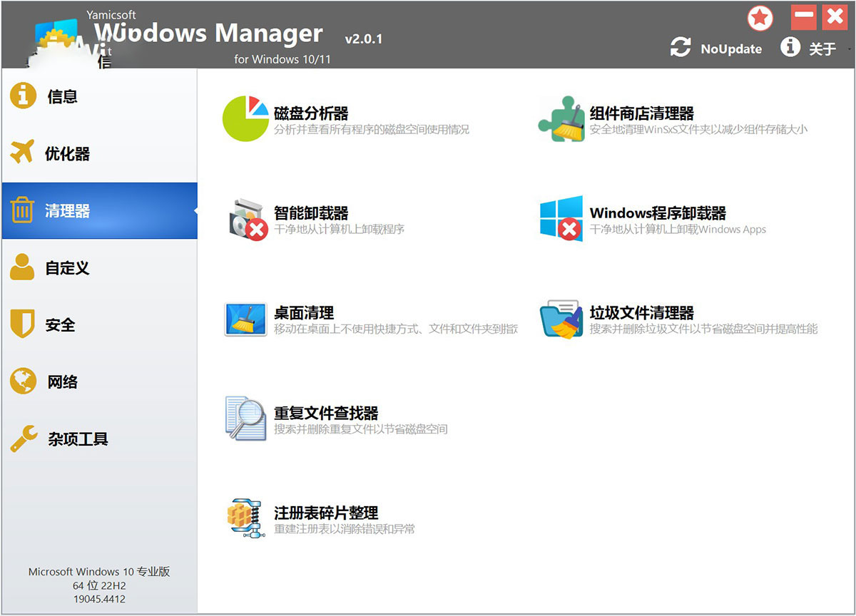Screen dimensions: 856x616
Task: Launch Windows程序卸载器 via its title
Action: pos(658,213)
